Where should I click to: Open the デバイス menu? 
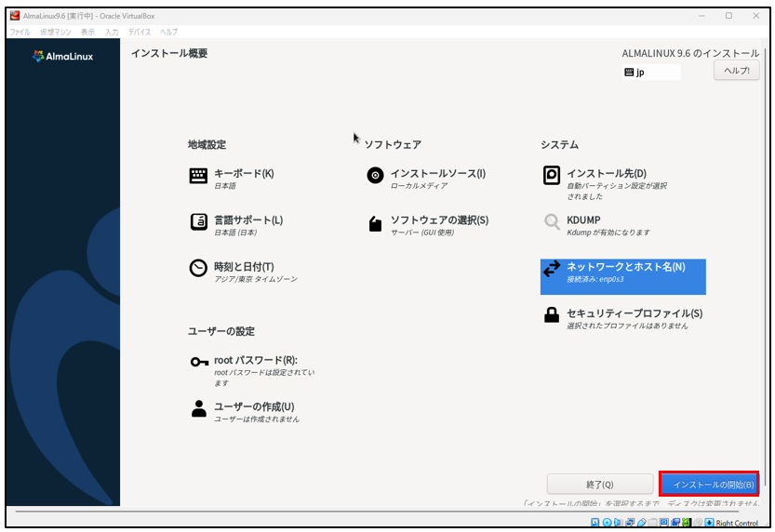[140, 32]
